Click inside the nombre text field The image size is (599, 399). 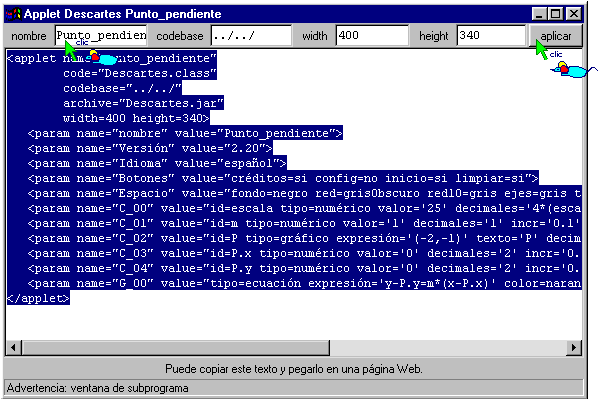click(101, 36)
